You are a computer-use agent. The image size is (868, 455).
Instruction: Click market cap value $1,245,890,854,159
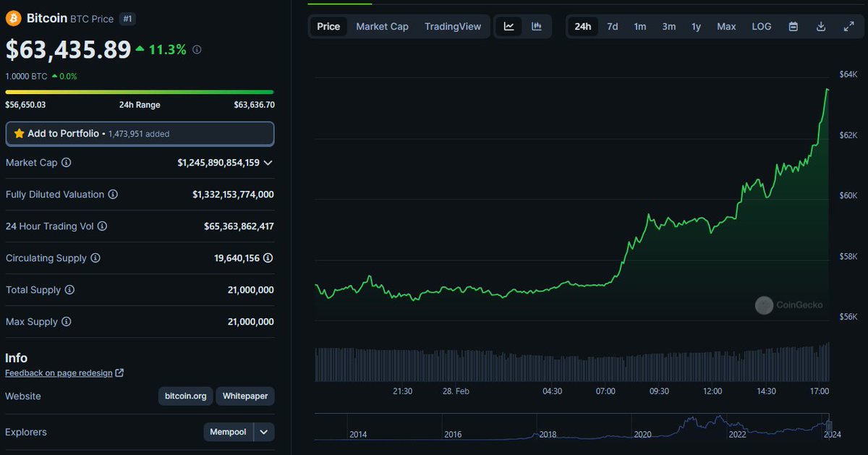point(218,163)
